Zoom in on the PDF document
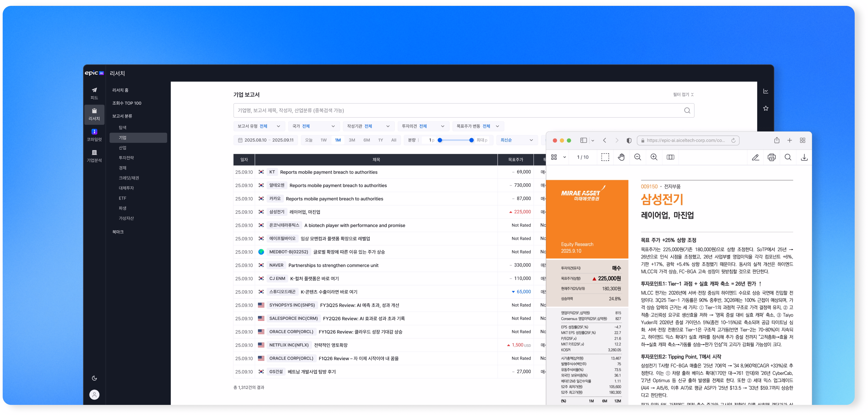This screenshot has width=868, height=415. (x=654, y=157)
